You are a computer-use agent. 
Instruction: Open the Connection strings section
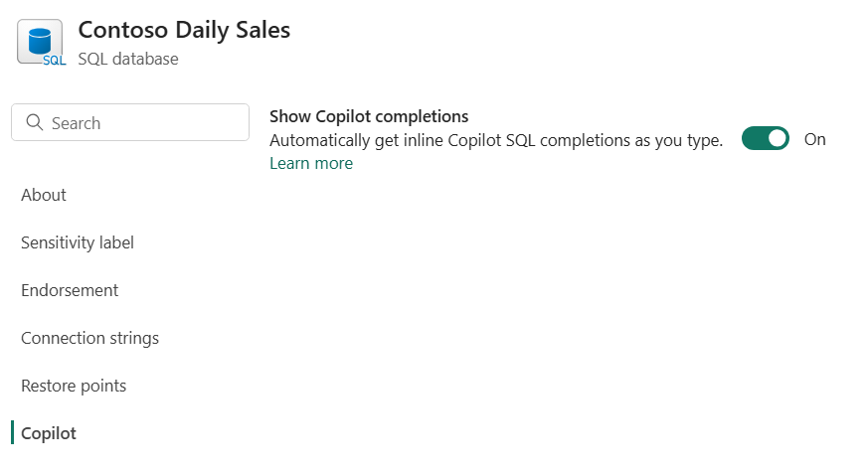tap(89, 338)
